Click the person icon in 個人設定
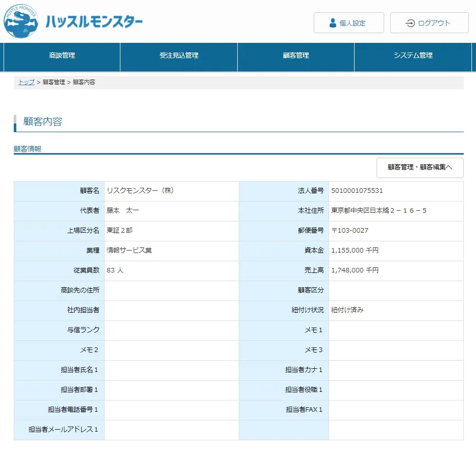This screenshot has height=449, width=476. [333, 23]
